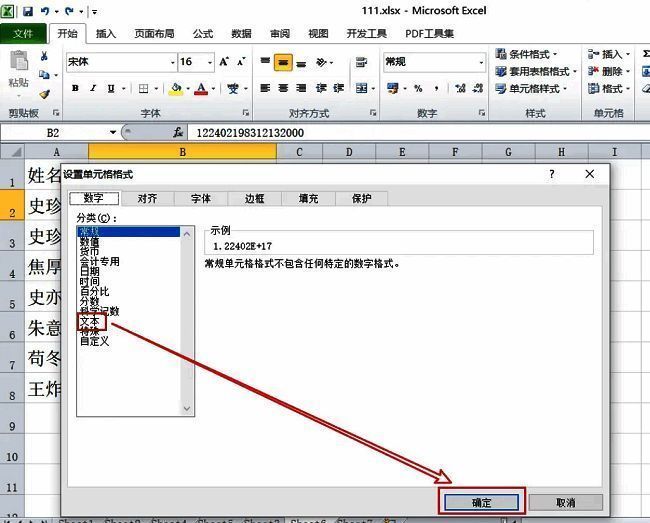Click the font color A icon
650x523 pixels.
[201, 88]
